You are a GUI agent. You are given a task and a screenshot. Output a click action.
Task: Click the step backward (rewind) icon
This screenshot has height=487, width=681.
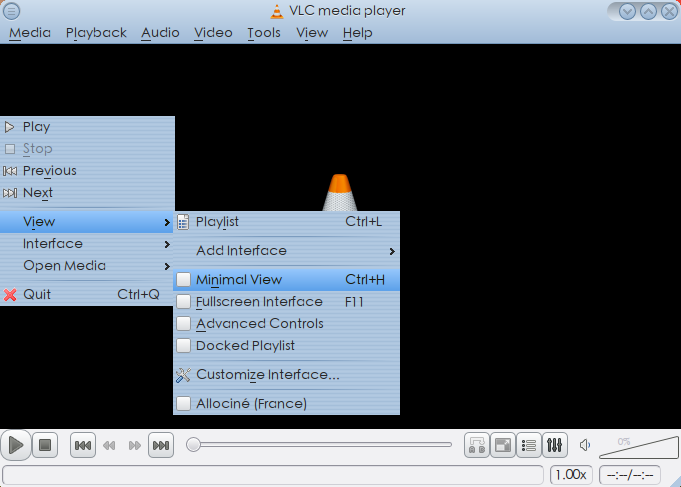109,445
